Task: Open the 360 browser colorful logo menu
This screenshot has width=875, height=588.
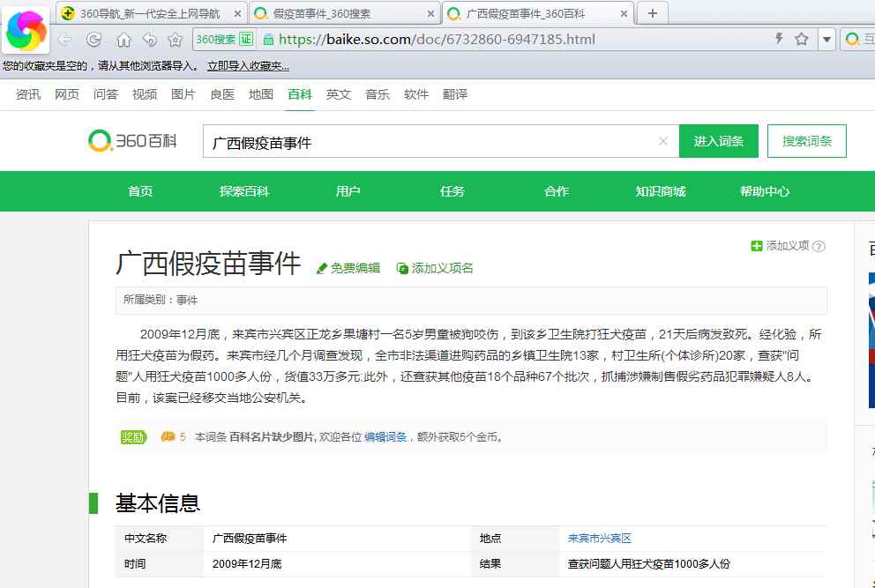Action: pos(26,32)
